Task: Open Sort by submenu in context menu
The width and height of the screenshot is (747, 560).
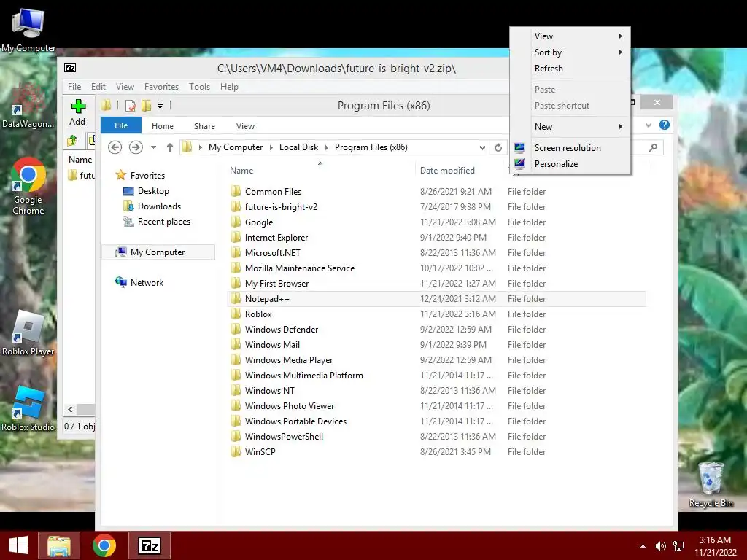Action: (x=570, y=52)
